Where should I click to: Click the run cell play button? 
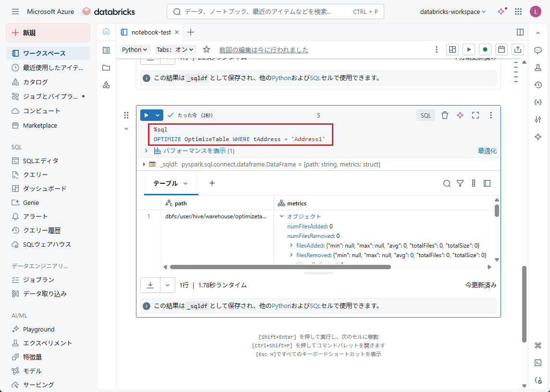pos(147,115)
